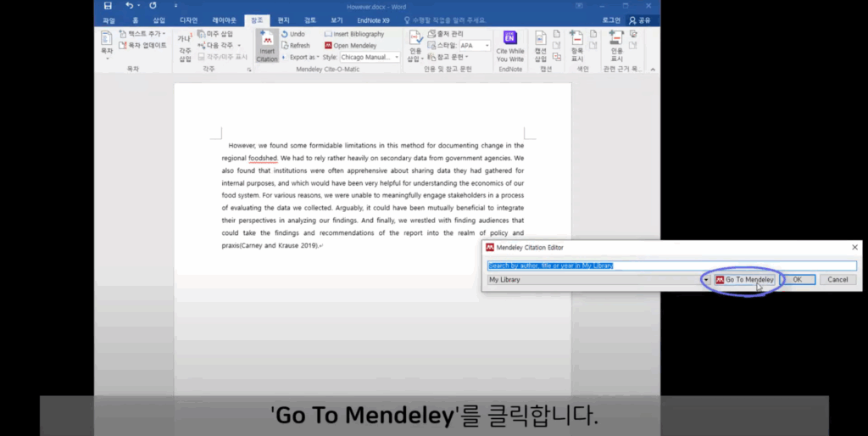Click the 각주 삽입 footnote icon
The height and width of the screenshot is (436, 868).
point(185,48)
